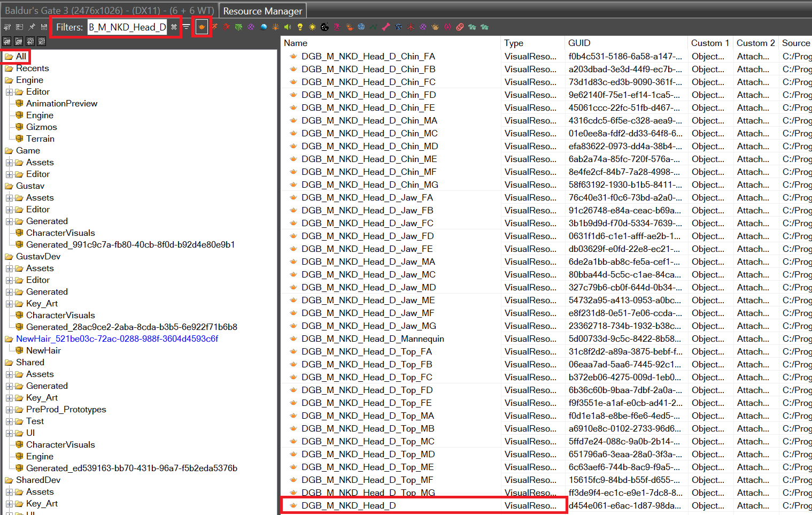812x515 pixels.
Task: Toggle the yellow light bulb filter
Action: [x=300, y=27]
